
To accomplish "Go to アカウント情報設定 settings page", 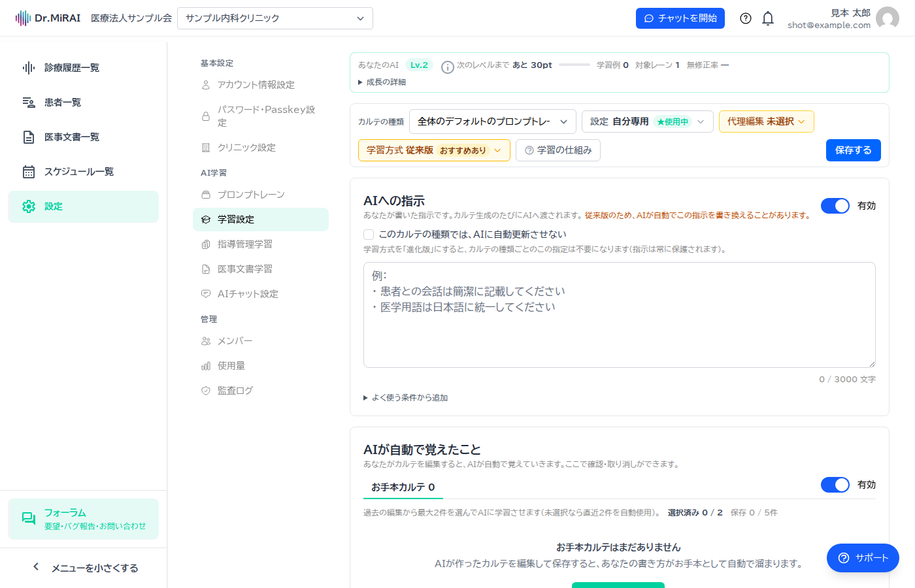I will [261, 85].
